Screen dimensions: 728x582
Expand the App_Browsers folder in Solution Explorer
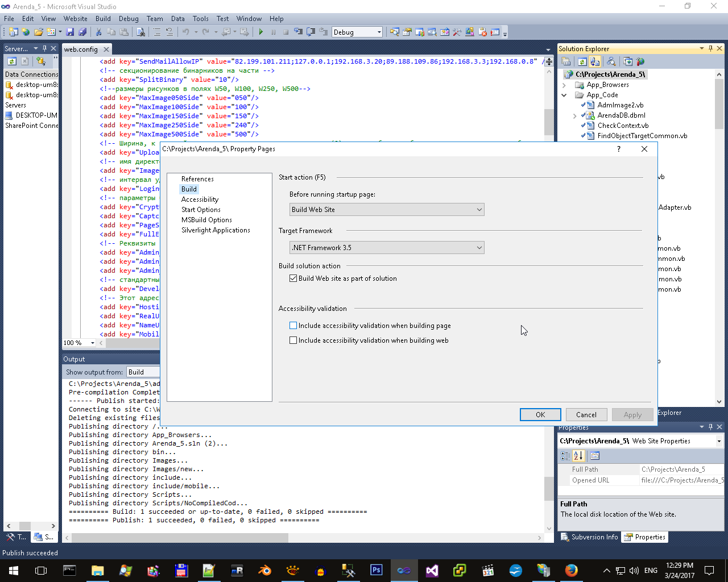(x=564, y=85)
